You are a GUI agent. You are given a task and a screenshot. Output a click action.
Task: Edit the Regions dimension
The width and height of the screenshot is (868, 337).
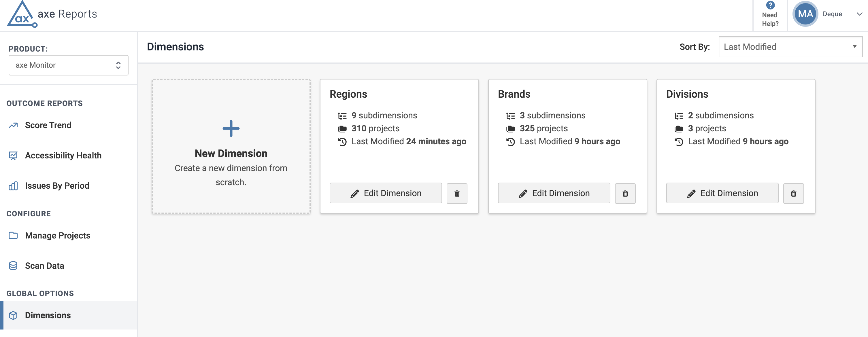pos(386,193)
